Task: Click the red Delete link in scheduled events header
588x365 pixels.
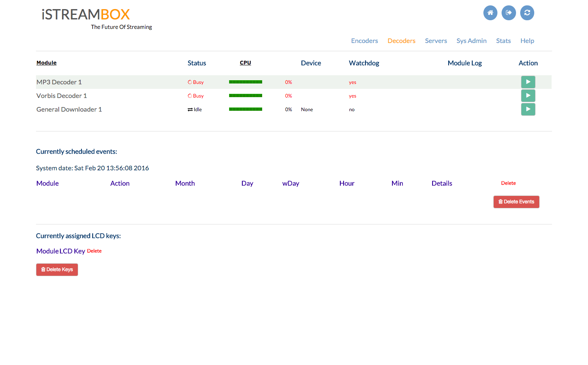Action: click(x=508, y=183)
